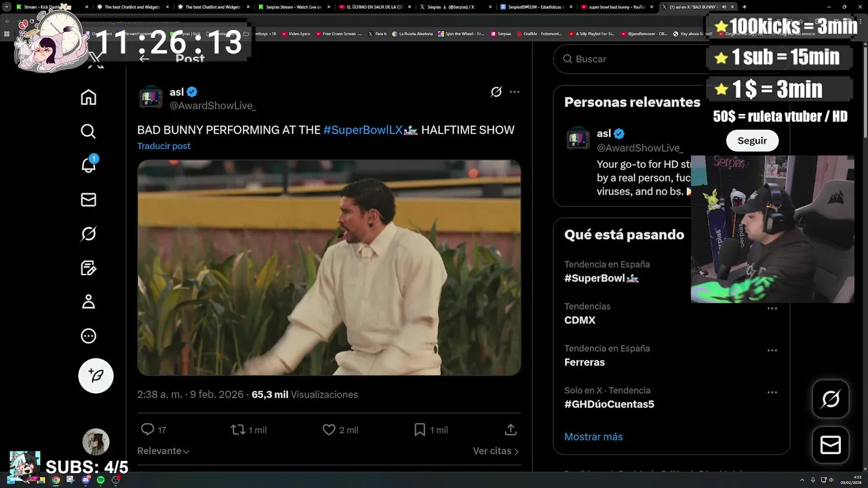Click the @AwardShowLive_ handle on post
Screen dimensions: 868x488
pos(212,106)
